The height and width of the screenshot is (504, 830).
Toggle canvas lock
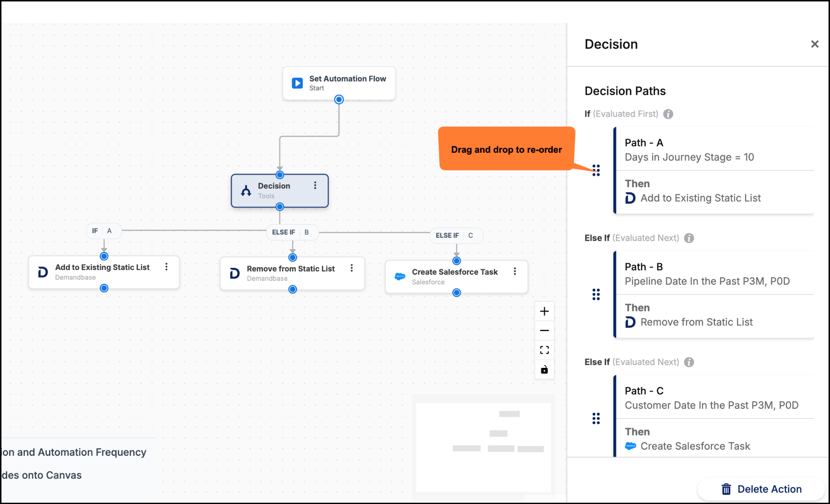(x=544, y=369)
